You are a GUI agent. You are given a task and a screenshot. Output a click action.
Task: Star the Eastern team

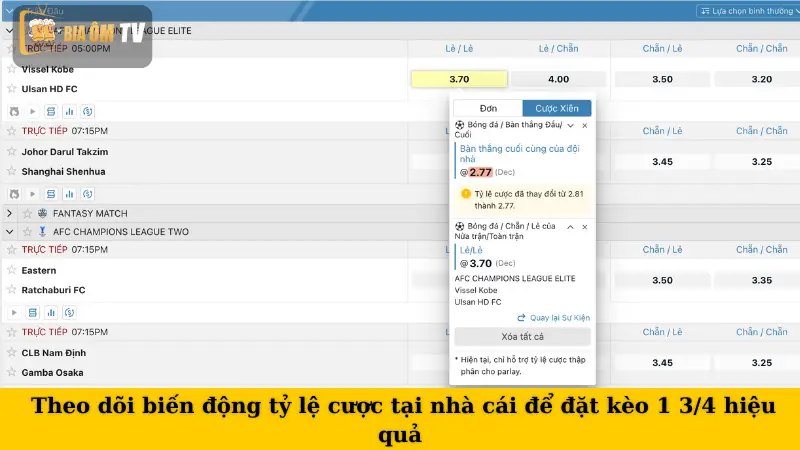coord(12,270)
